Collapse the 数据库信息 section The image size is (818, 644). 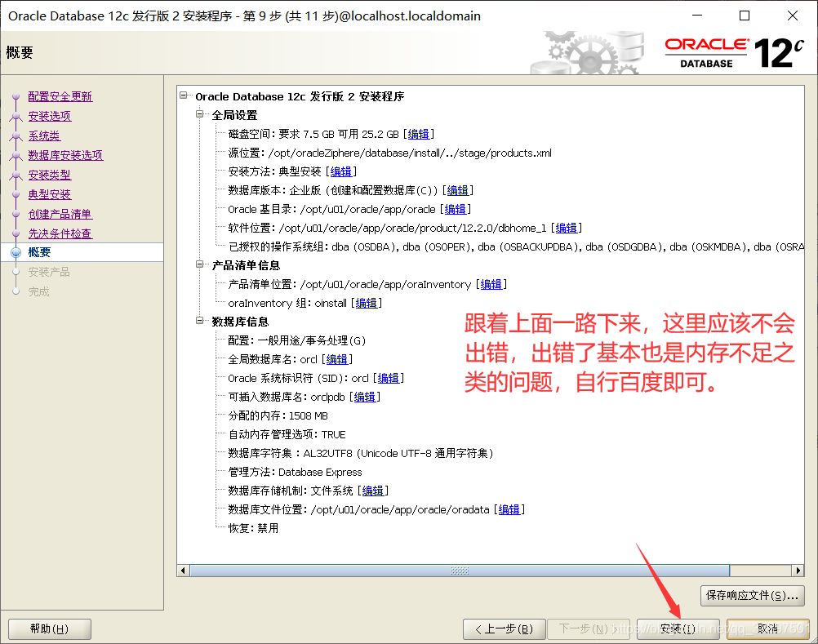point(199,321)
